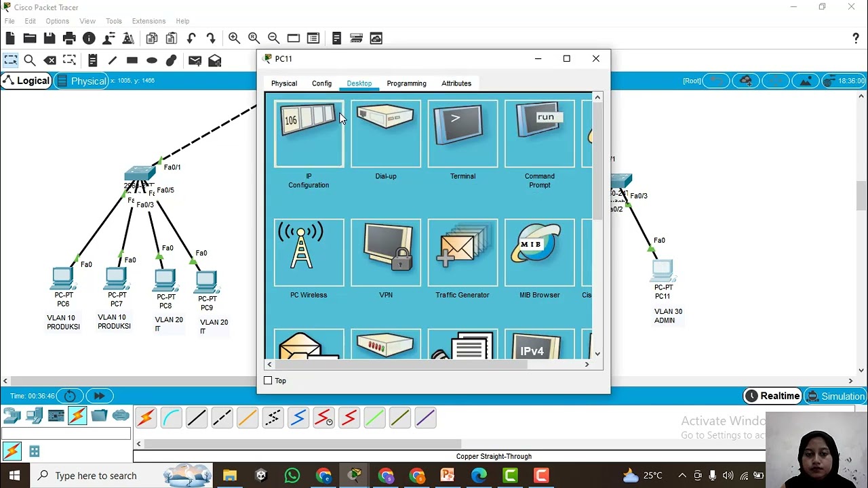The width and height of the screenshot is (868, 488).
Task: Open Network Information dialog
Action: (x=89, y=39)
